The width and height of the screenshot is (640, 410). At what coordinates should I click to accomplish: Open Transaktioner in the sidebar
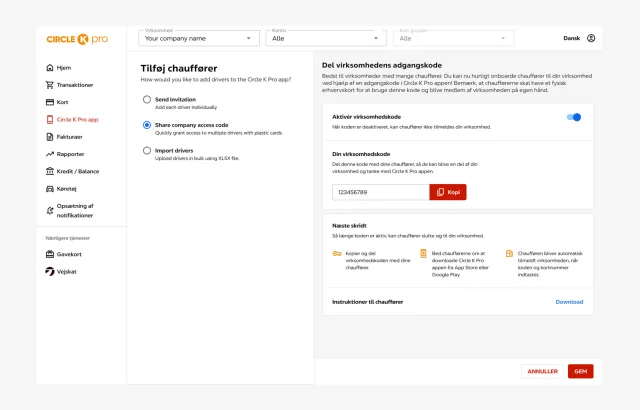click(x=75, y=85)
